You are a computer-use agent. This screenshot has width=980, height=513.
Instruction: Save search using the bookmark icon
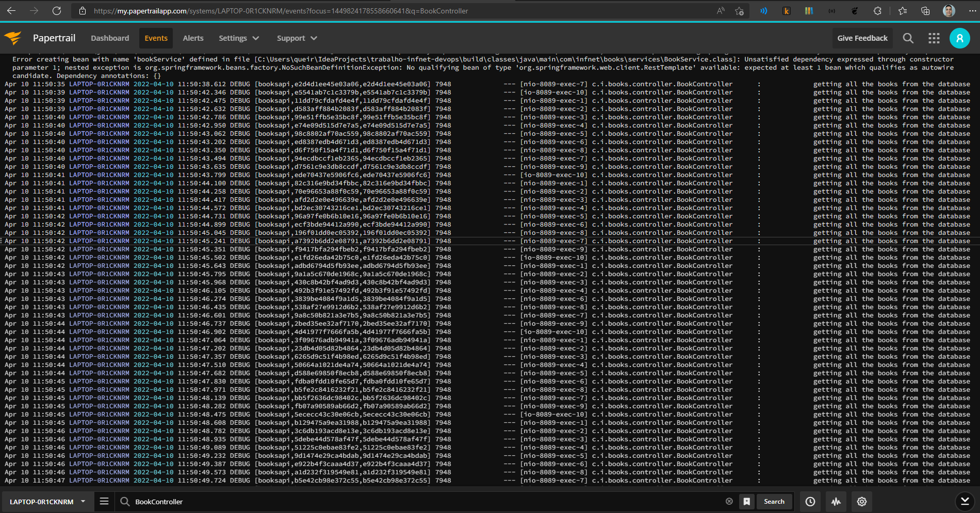pyautogui.click(x=746, y=501)
